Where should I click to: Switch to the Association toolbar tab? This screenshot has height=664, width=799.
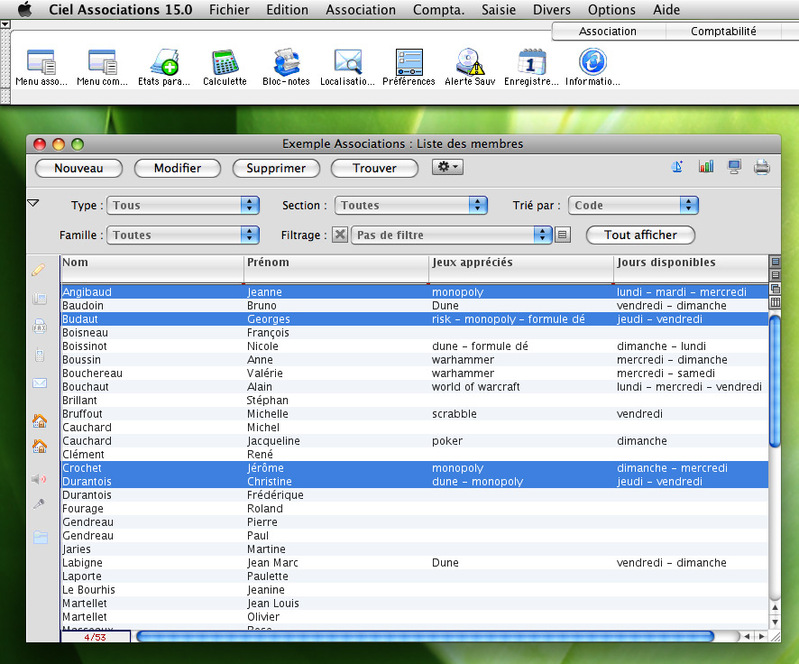coord(607,31)
